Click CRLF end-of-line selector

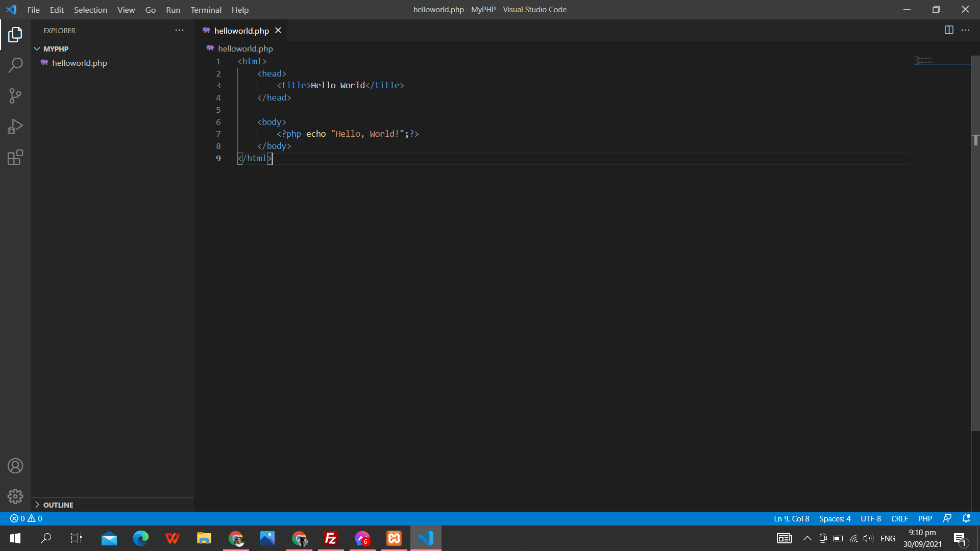click(899, 518)
